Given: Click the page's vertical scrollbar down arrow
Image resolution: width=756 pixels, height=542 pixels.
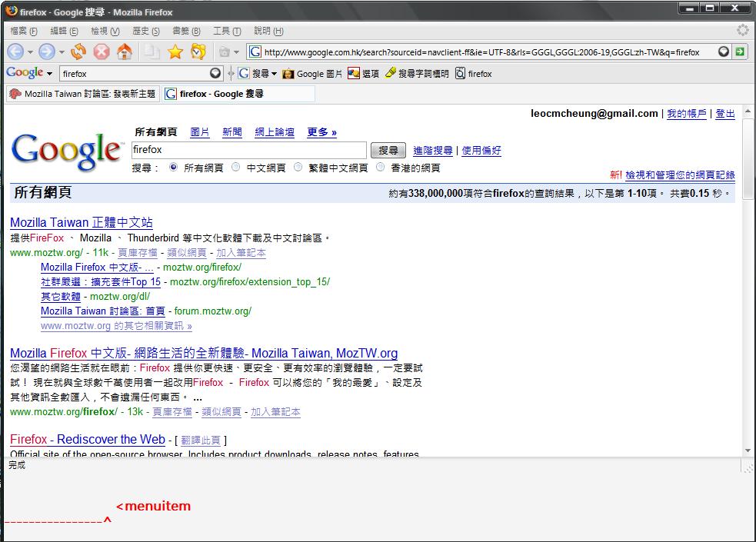Looking at the screenshot, I should click(x=748, y=451).
